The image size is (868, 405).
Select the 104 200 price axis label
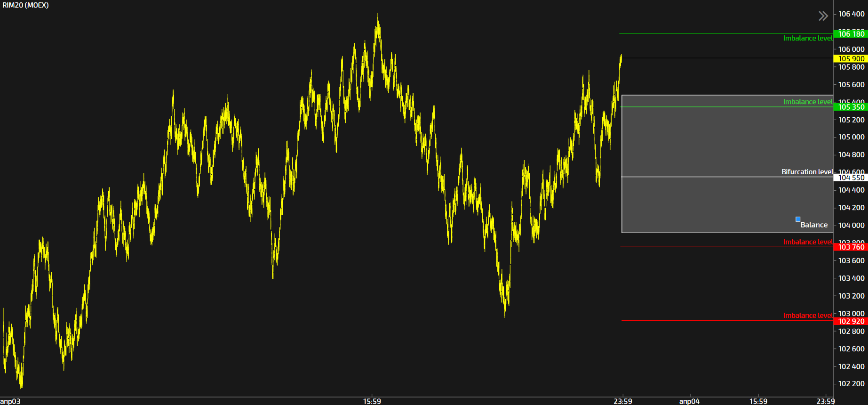pyautogui.click(x=852, y=207)
